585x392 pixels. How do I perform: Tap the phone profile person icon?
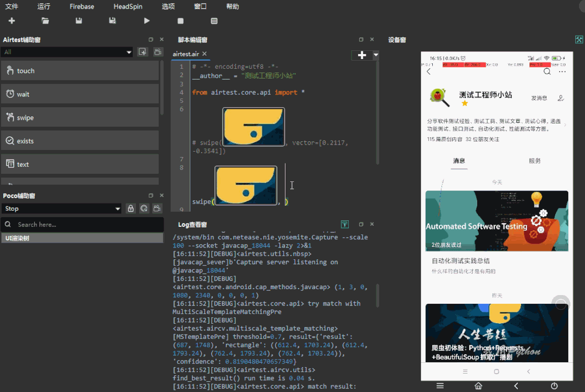(x=561, y=98)
